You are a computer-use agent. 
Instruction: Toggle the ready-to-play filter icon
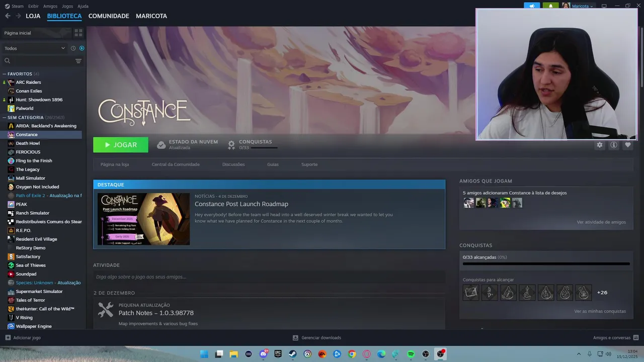[x=82, y=48]
